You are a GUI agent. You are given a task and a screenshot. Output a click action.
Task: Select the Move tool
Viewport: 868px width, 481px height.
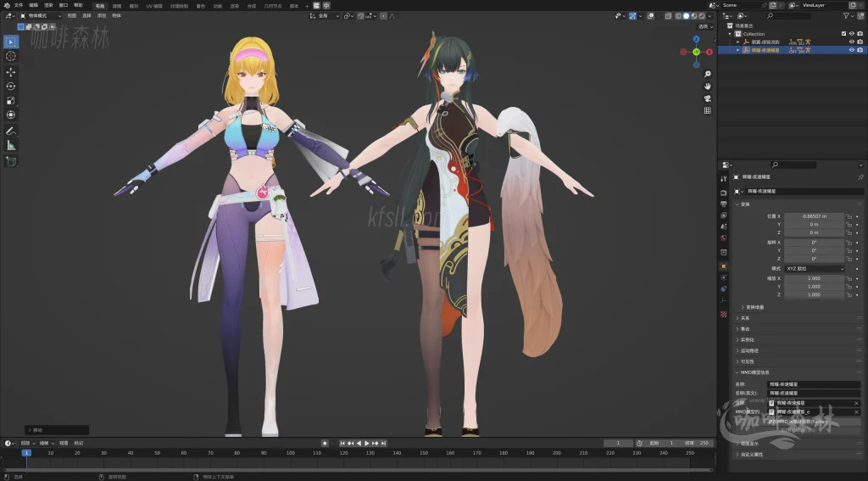[11, 72]
